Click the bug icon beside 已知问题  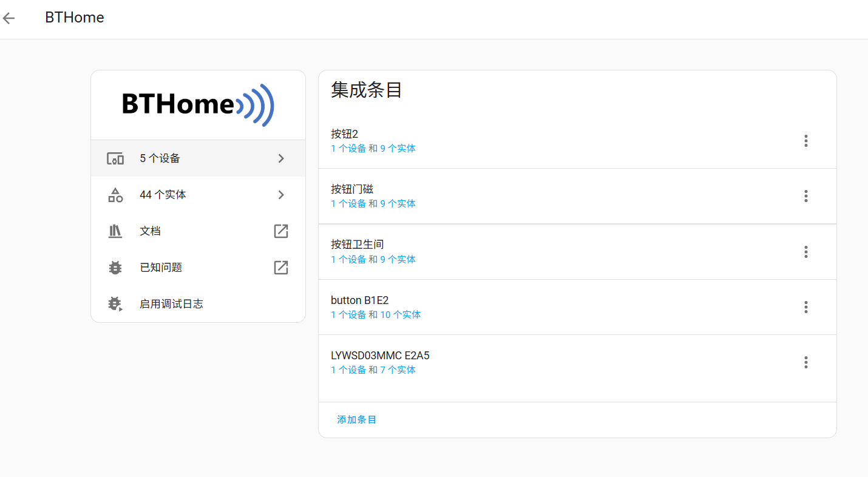115,268
